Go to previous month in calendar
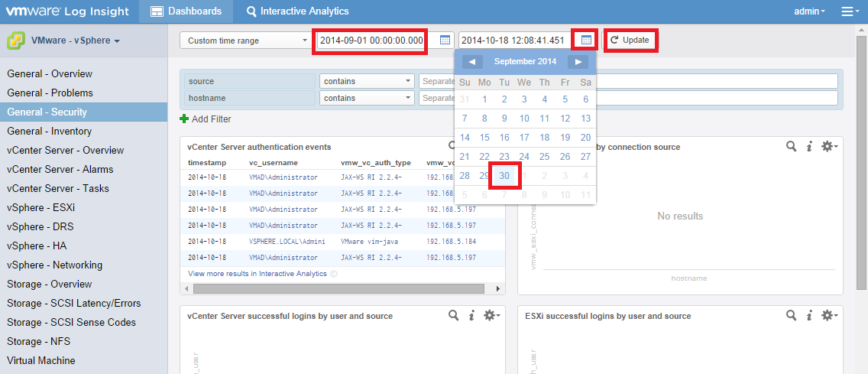Image resolution: width=868 pixels, height=374 pixels. coord(472,61)
